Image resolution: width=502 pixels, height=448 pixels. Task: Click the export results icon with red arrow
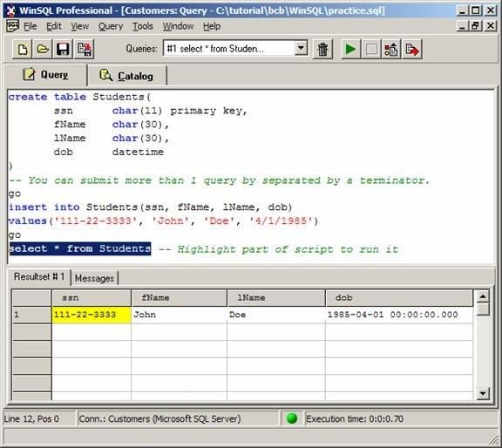412,50
